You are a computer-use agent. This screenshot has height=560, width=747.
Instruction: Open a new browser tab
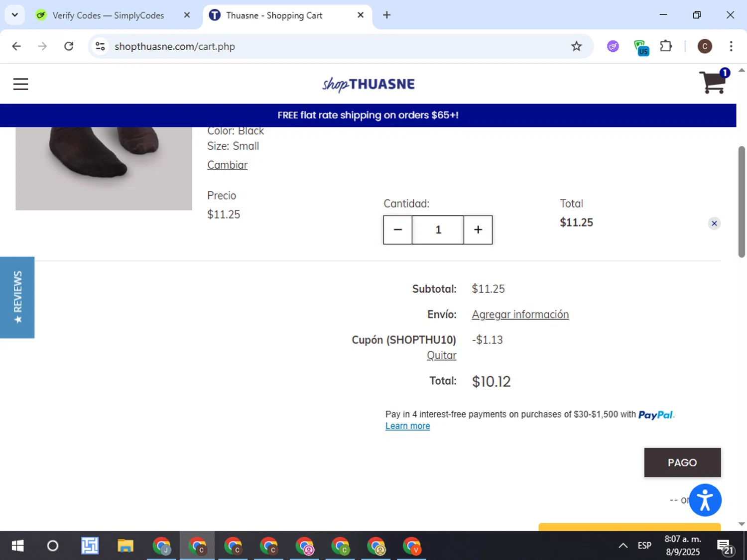pos(386,15)
